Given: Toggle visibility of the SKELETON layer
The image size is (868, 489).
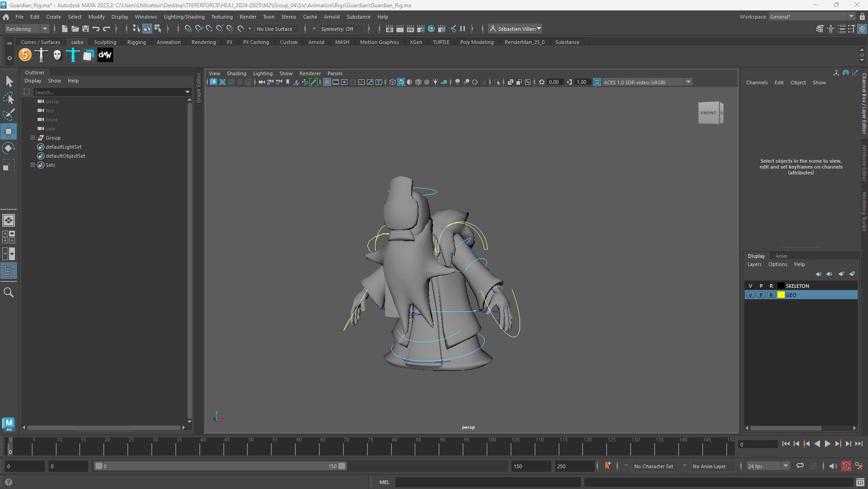Looking at the screenshot, I should [x=751, y=286].
